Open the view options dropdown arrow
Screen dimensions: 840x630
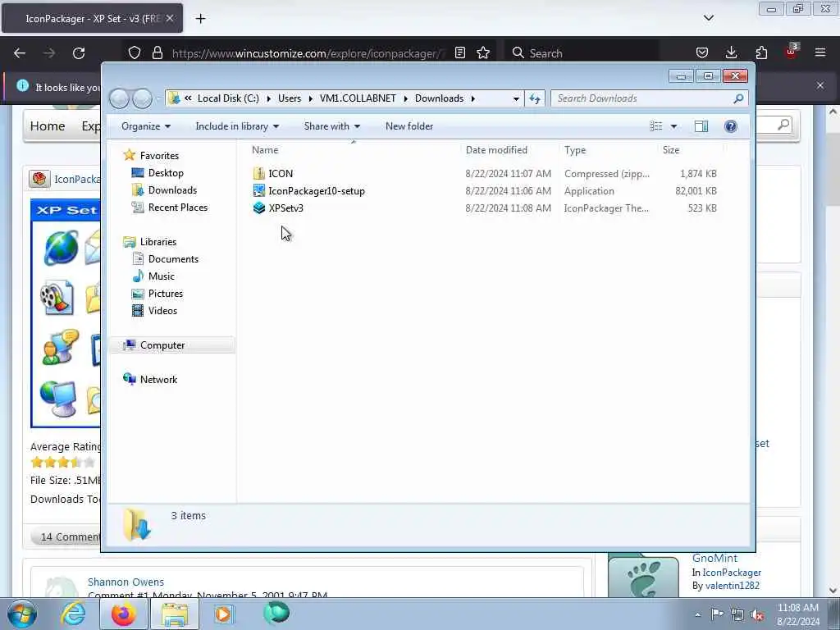pos(674,126)
